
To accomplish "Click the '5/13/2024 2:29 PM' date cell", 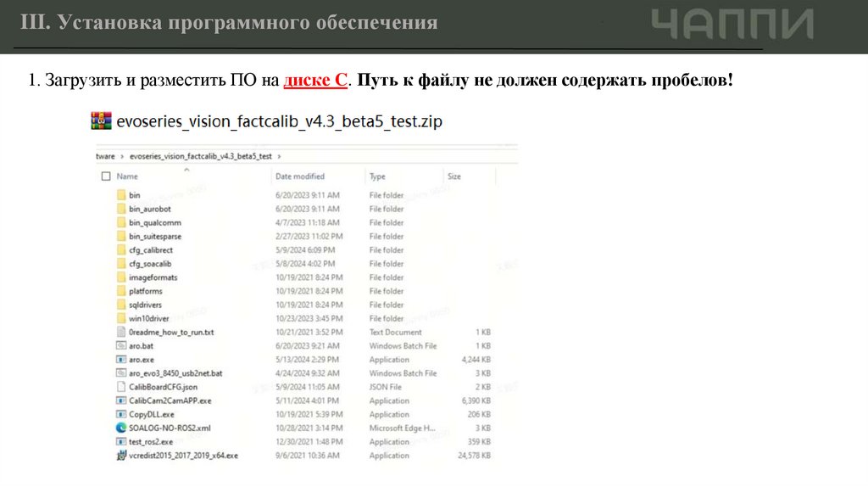I will tap(307, 360).
